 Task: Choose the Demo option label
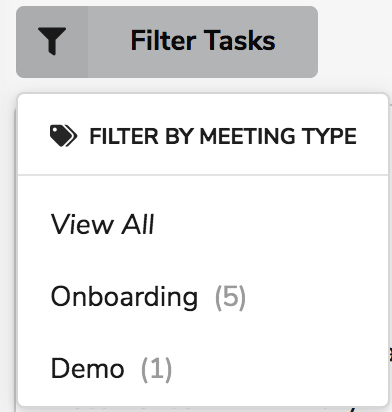87,368
